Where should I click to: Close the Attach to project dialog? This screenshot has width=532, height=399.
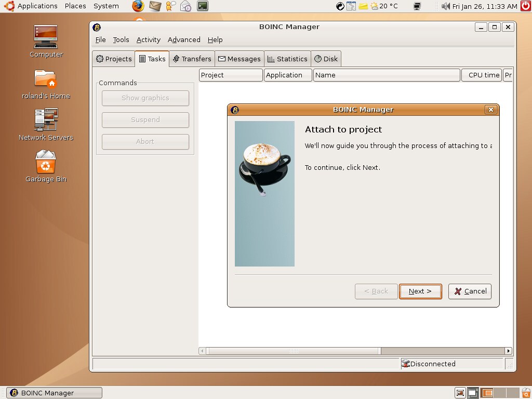pyautogui.click(x=491, y=110)
